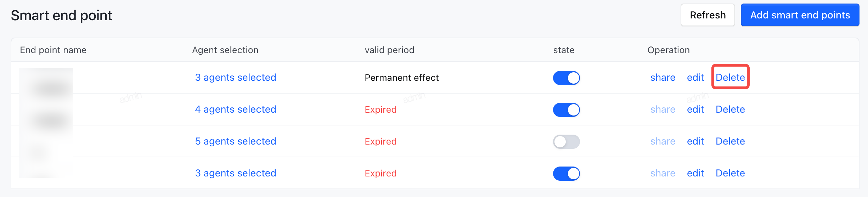The width and height of the screenshot is (868, 197).
Task: Open the 5 agents selected link
Action: click(236, 141)
